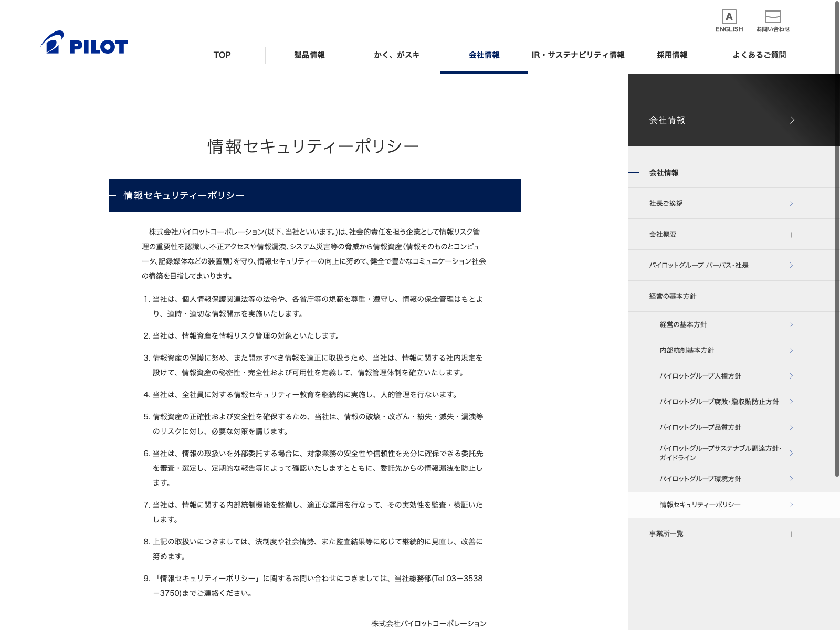The height and width of the screenshot is (630, 840).
Task: Click arrow beside 内部統制基本方針
Action: (x=791, y=350)
